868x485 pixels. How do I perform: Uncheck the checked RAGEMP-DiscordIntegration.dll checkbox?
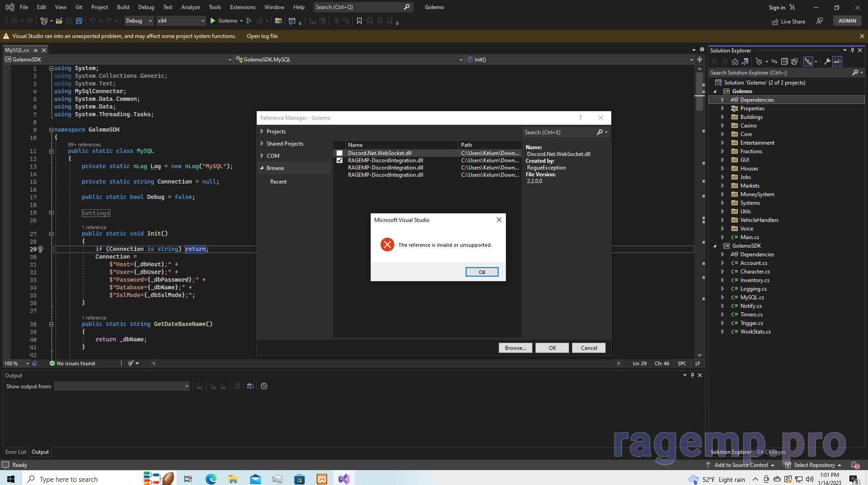click(340, 160)
